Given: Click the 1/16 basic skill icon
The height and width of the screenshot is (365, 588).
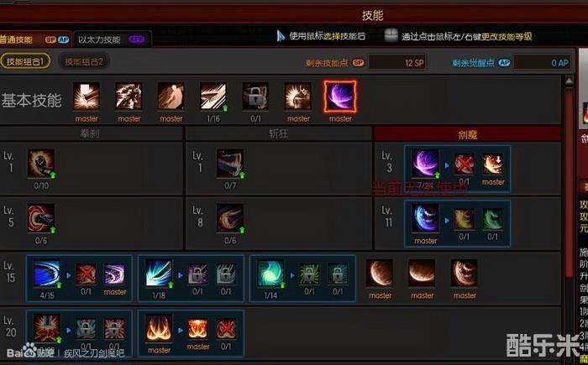Looking at the screenshot, I should [x=213, y=96].
